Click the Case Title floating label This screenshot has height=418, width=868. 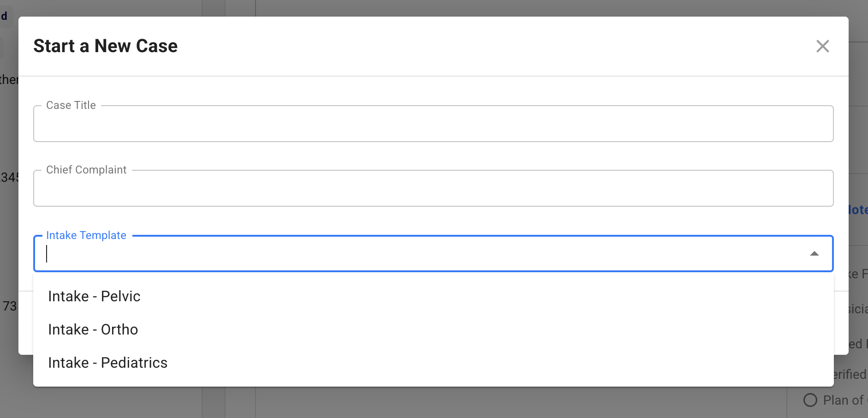click(x=71, y=106)
